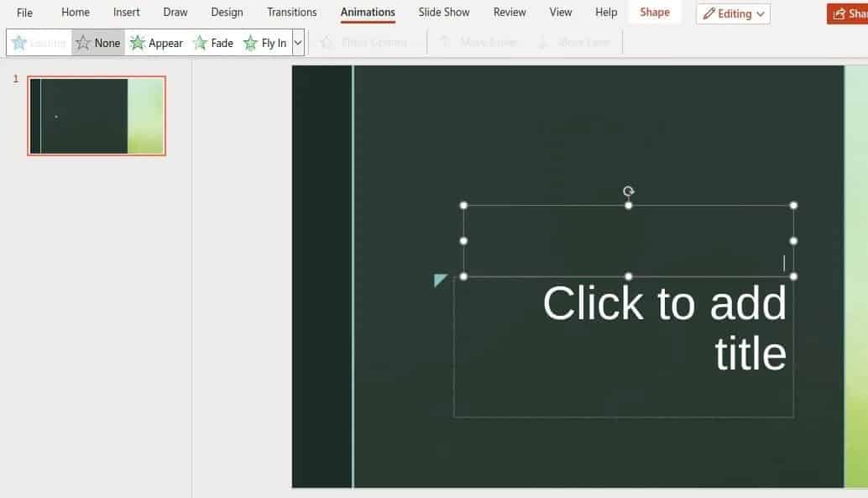Switch to the Transitions tab
Viewport: 868px width, 498px height.
pyautogui.click(x=291, y=12)
